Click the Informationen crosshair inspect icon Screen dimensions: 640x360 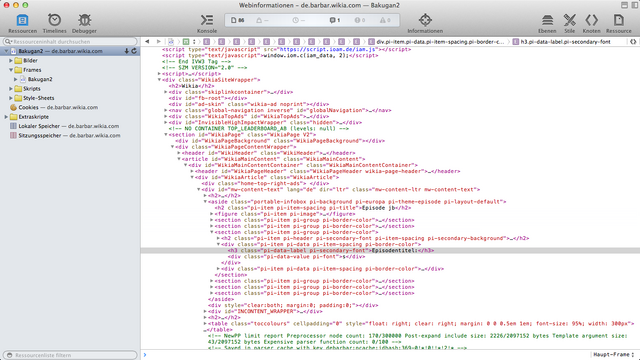425,20
